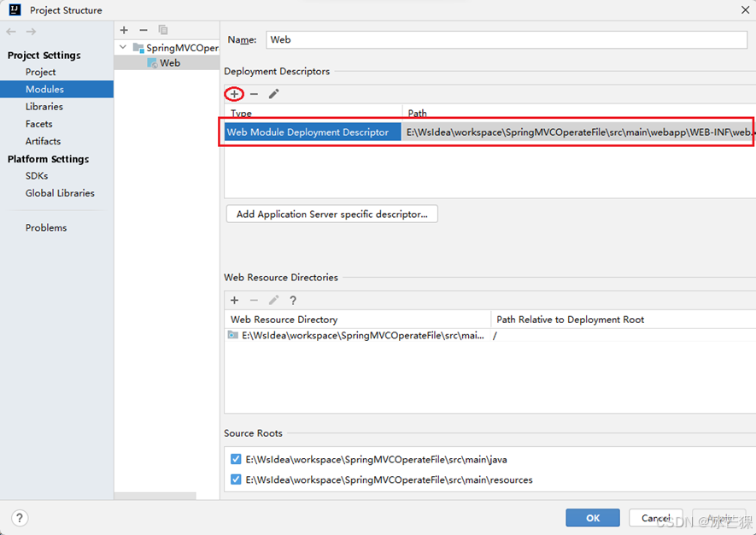
Task: Add a web resource directory
Action: (234, 300)
